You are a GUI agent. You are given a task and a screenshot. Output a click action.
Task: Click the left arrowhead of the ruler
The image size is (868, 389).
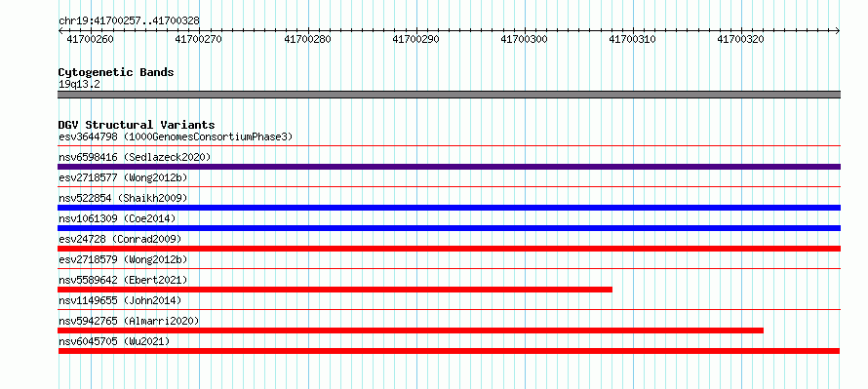pos(60,31)
